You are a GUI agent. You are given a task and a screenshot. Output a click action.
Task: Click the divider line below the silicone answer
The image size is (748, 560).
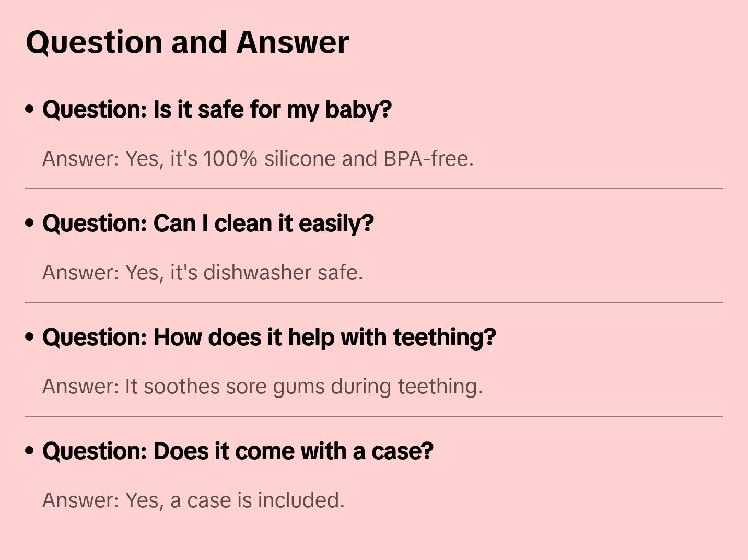pos(374,189)
